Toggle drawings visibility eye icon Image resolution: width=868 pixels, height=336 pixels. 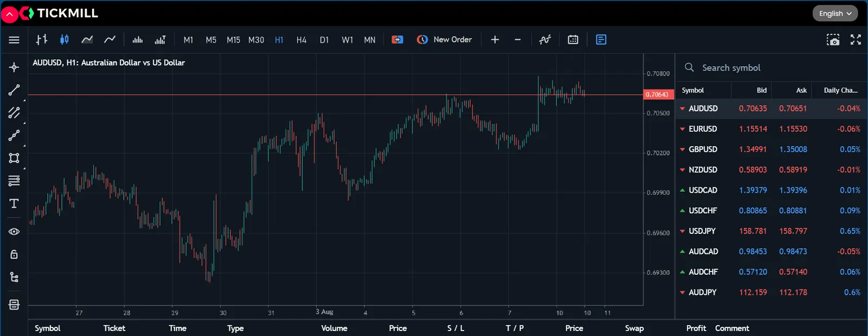pos(14,232)
